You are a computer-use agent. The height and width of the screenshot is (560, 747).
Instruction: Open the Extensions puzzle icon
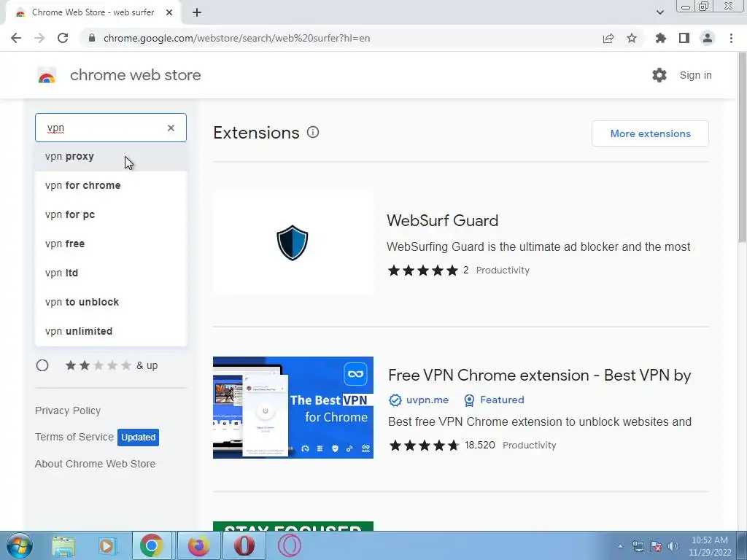pos(660,38)
